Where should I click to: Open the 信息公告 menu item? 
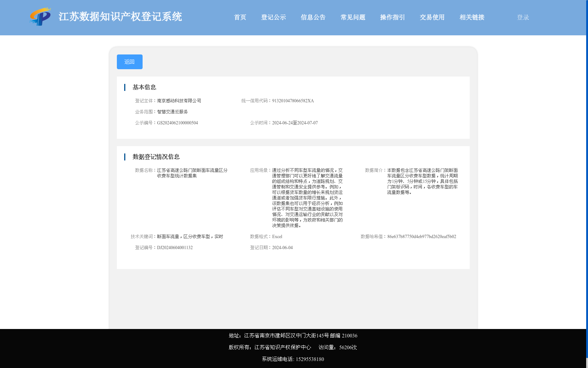click(313, 17)
